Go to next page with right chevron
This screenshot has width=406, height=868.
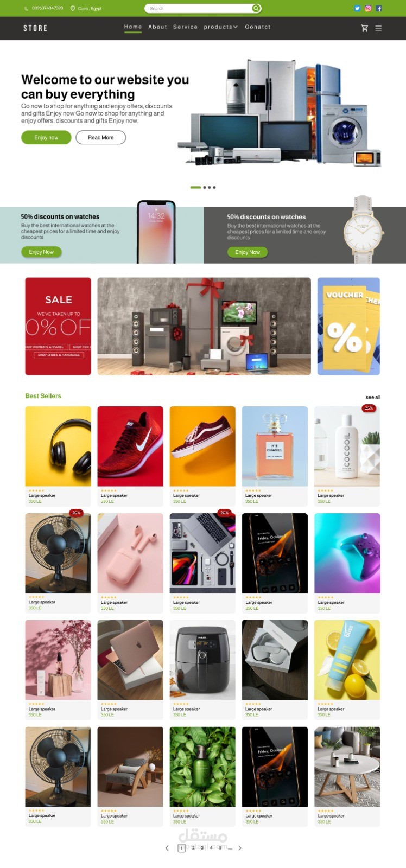point(239,848)
